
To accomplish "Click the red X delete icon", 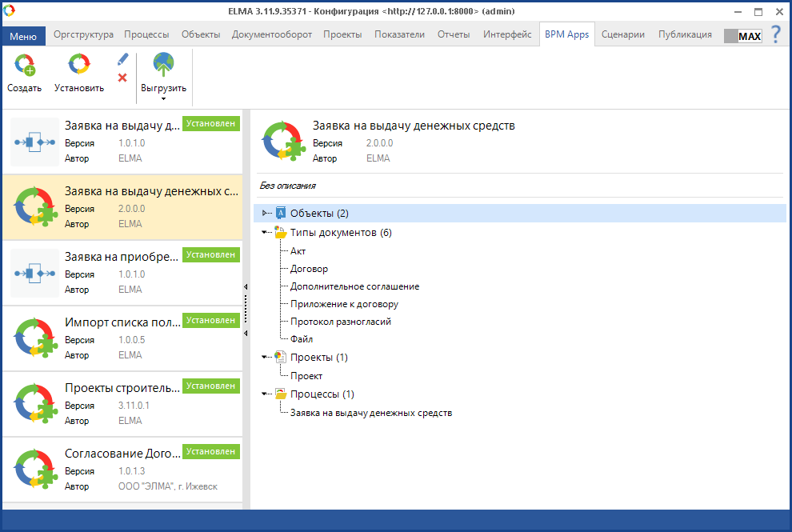I will pyautogui.click(x=122, y=78).
